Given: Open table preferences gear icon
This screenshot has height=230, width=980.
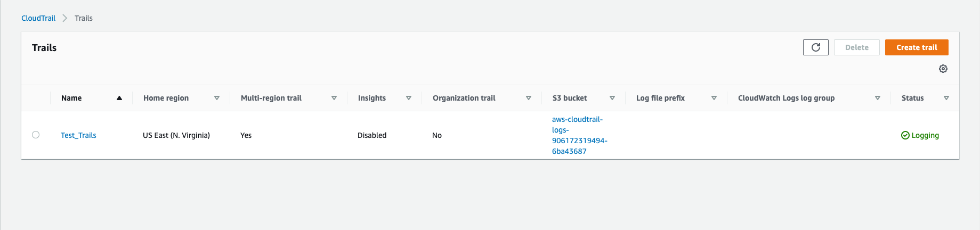Looking at the screenshot, I should coord(943,69).
